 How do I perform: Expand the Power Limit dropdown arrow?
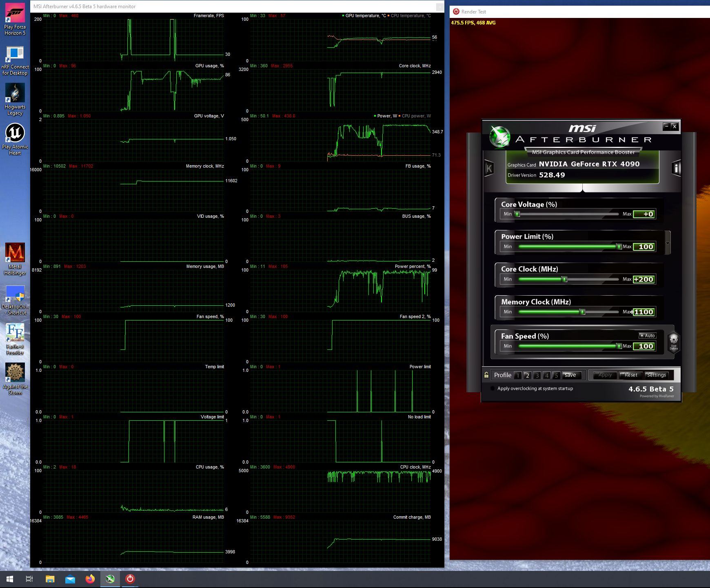tap(668, 243)
